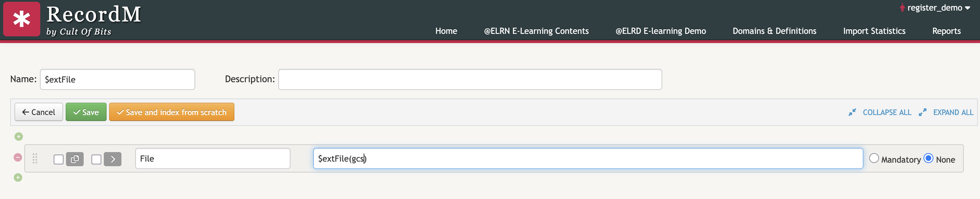The height and width of the screenshot is (199, 980).
Task: Expand the File field with chevron button
Action: tap(113, 159)
